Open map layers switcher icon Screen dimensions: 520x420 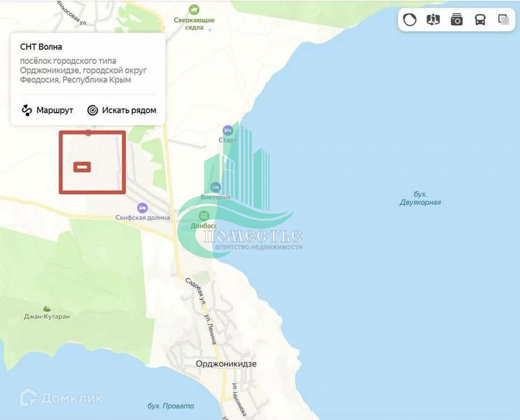(x=504, y=20)
